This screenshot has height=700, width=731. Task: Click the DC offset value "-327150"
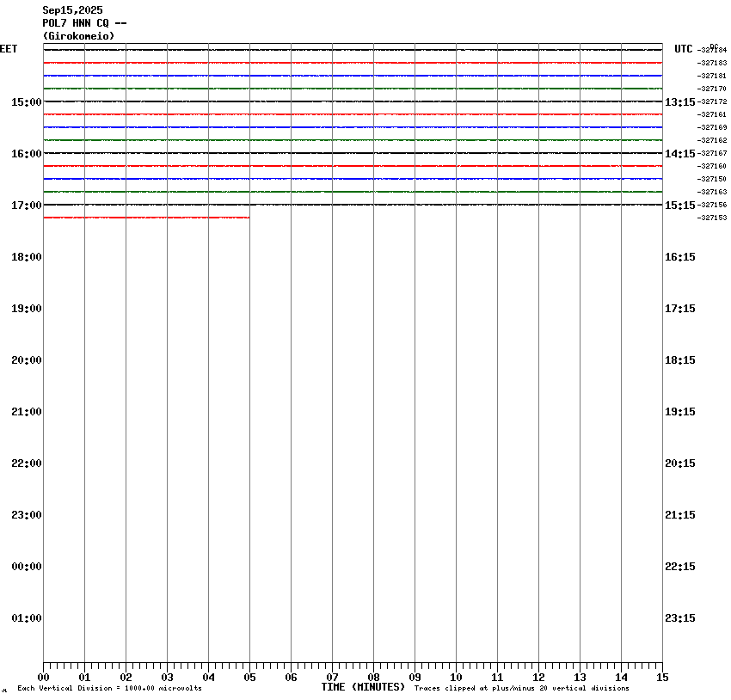coord(712,179)
